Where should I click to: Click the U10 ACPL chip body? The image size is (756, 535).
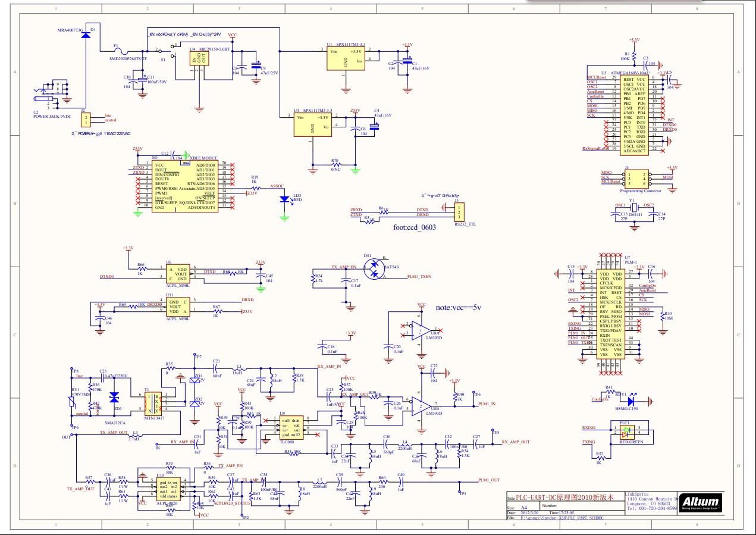(167, 489)
